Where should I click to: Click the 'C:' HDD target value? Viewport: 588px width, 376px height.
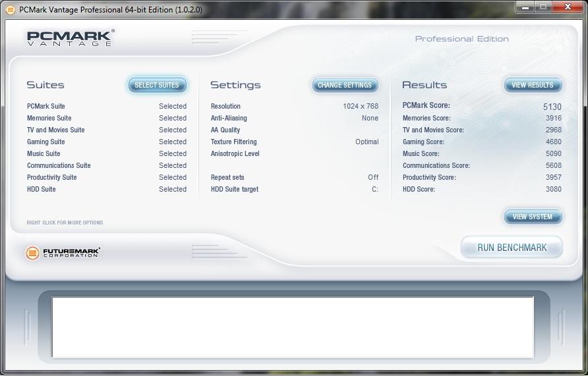(375, 189)
